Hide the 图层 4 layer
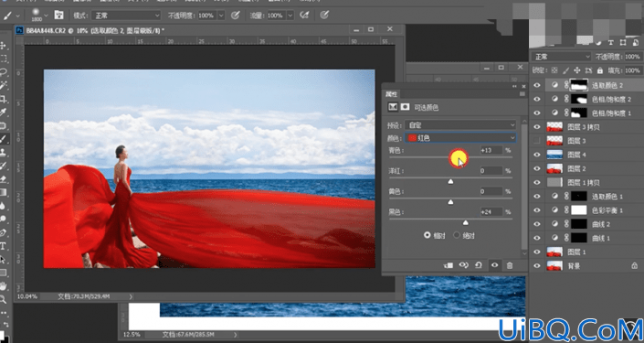This screenshot has height=343, width=644. click(537, 155)
